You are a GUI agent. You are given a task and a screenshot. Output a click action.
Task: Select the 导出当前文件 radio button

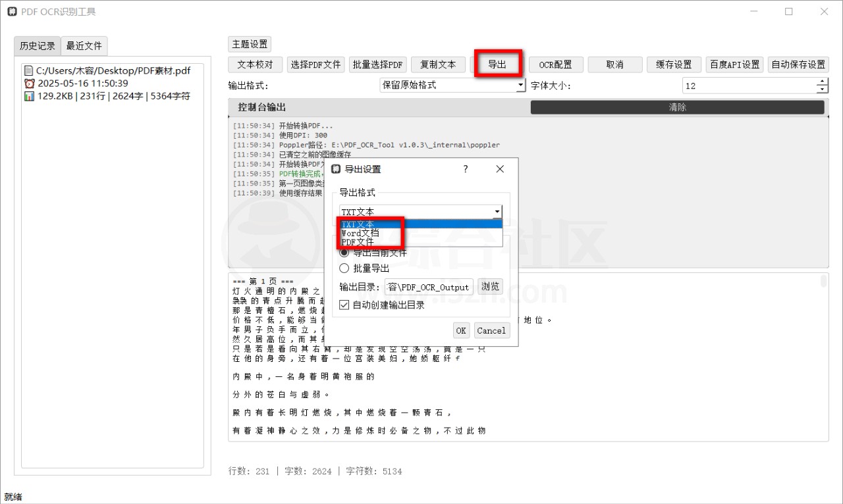373,253
